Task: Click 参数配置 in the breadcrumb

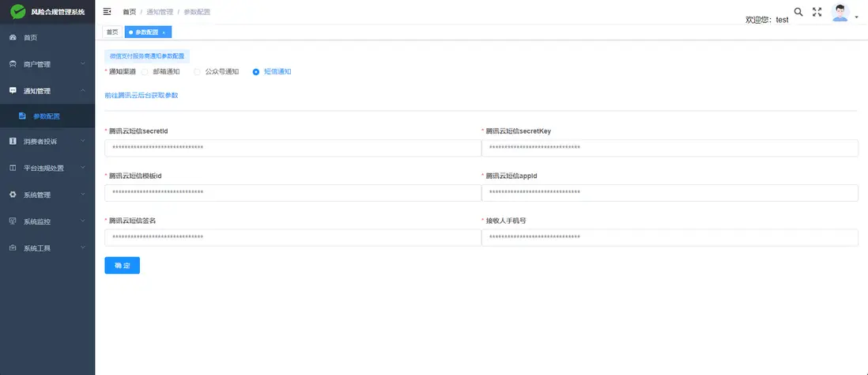Action: point(197,12)
